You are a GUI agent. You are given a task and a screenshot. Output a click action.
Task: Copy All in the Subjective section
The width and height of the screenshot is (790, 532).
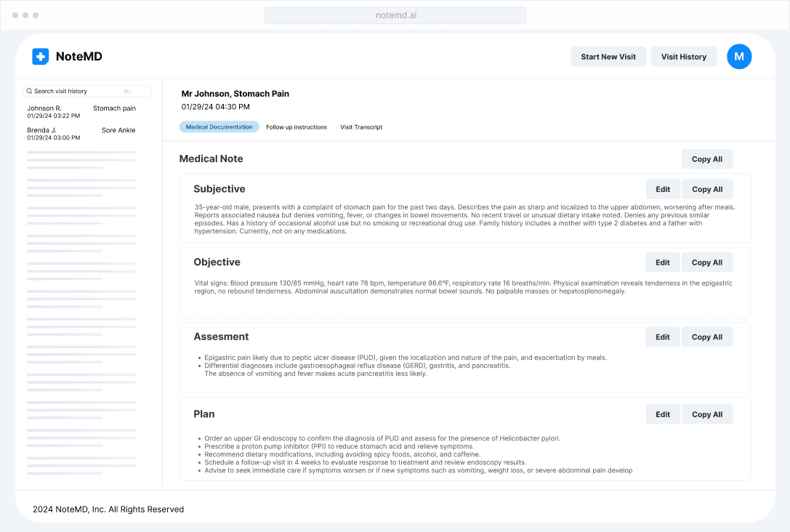pos(706,189)
